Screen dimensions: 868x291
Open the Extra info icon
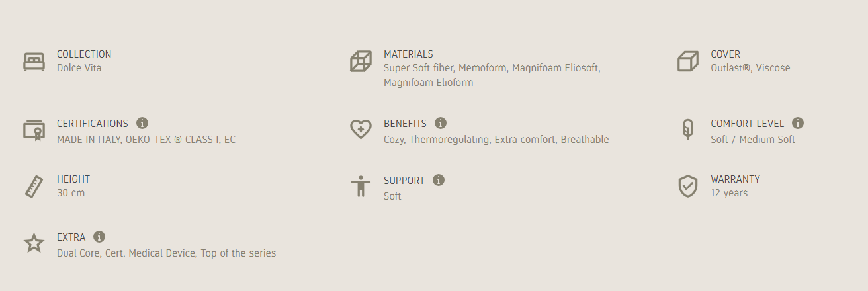(x=99, y=237)
